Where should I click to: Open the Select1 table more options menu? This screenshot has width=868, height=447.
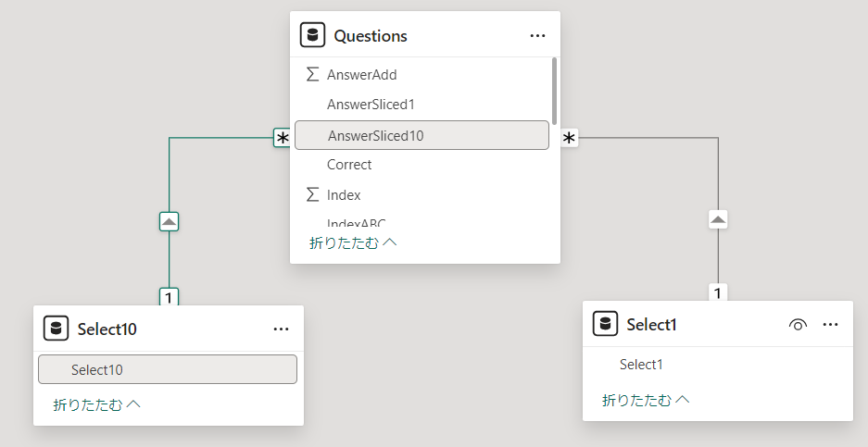(x=830, y=324)
